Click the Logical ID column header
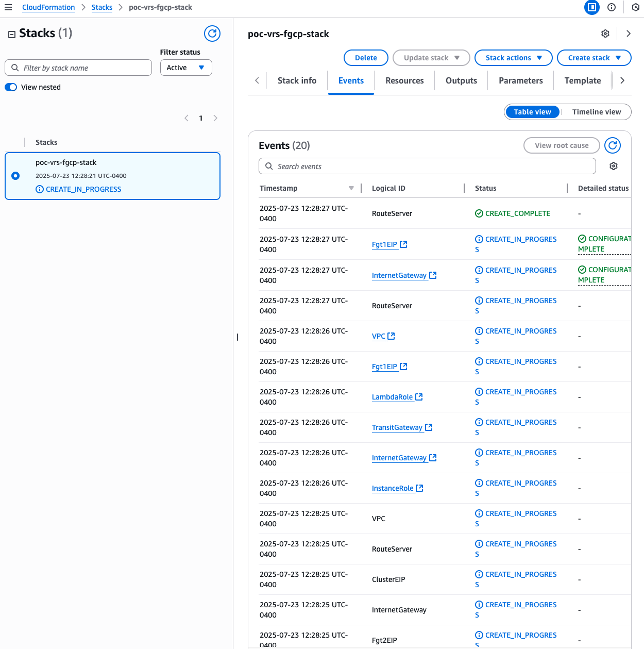 (388, 188)
